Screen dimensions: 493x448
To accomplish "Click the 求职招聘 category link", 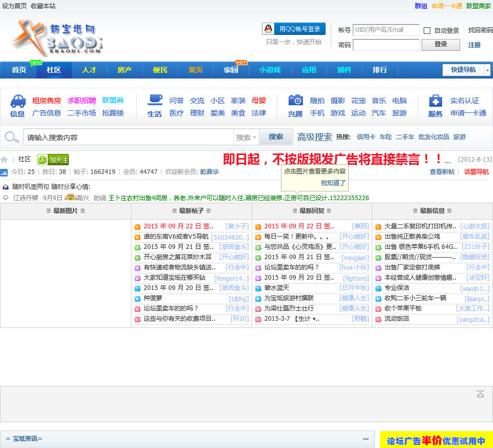I will (x=82, y=101).
